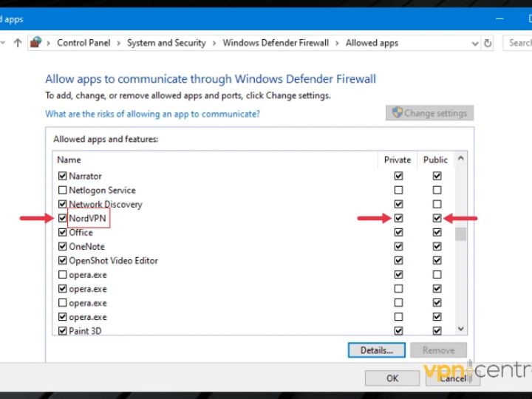The width and height of the screenshot is (532, 399).
Task: Expand chevron after Windows Defender Firewall breadcrumb
Action: (x=337, y=44)
